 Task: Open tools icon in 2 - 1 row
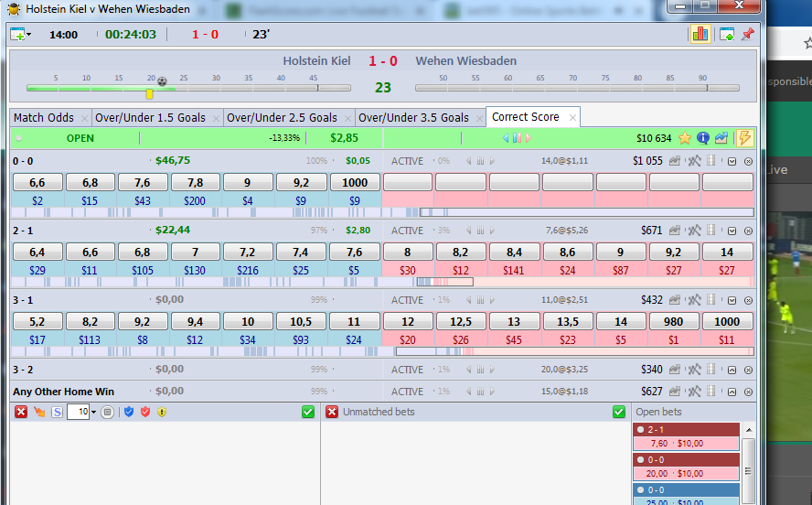tap(694, 231)
